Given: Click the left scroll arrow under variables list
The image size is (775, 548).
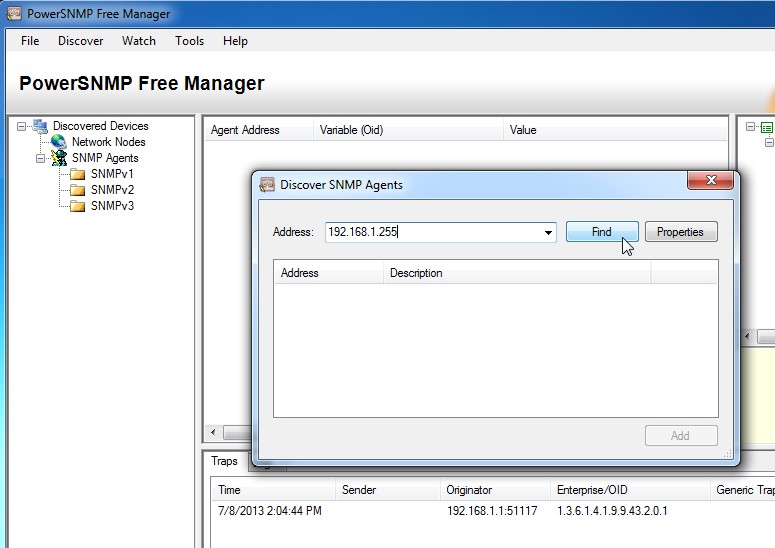Looking at the screenshot, I should point(213,432).
